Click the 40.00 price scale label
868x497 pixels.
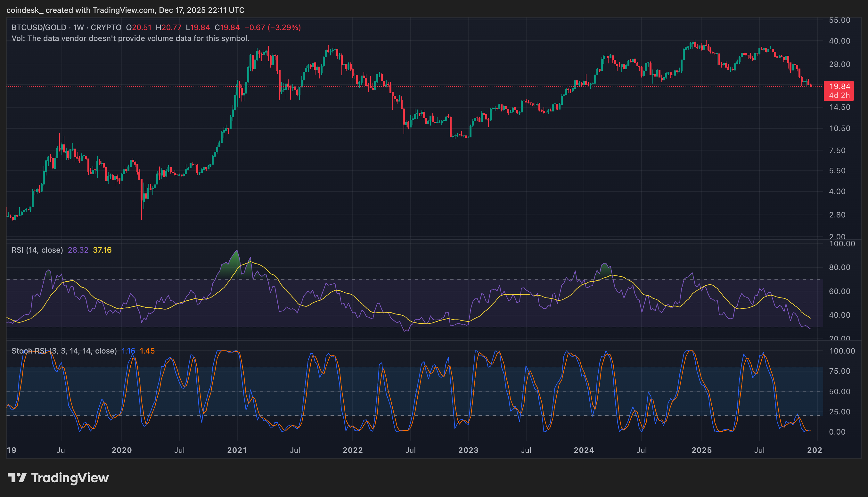click(839, 41)
